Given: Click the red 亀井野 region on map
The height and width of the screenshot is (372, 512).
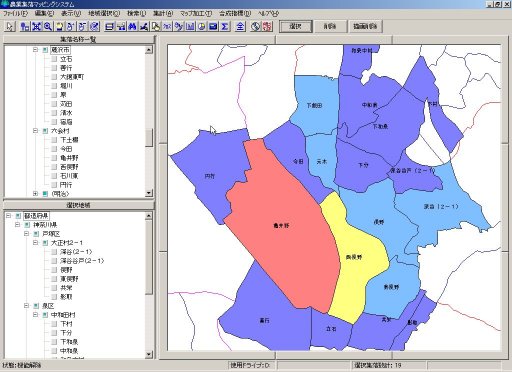Looking at the screenshot, I should 281,225.
